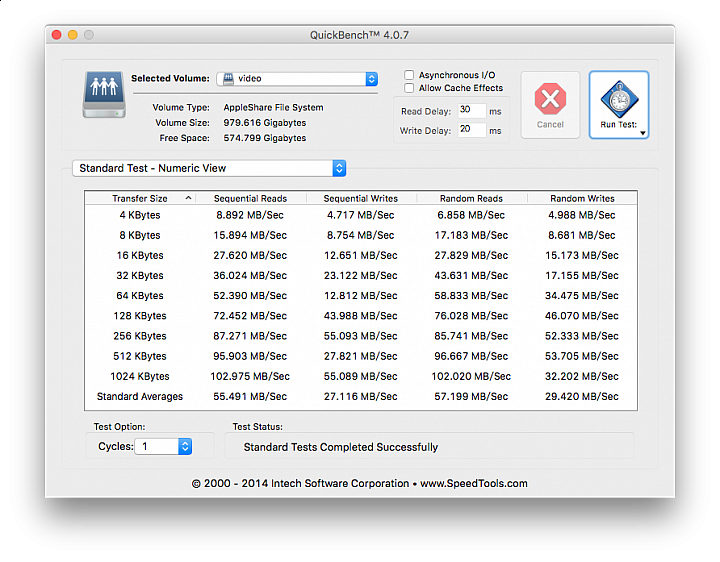
Task: Click the 8.892 MB/Sec value
Action: [250, 215]
